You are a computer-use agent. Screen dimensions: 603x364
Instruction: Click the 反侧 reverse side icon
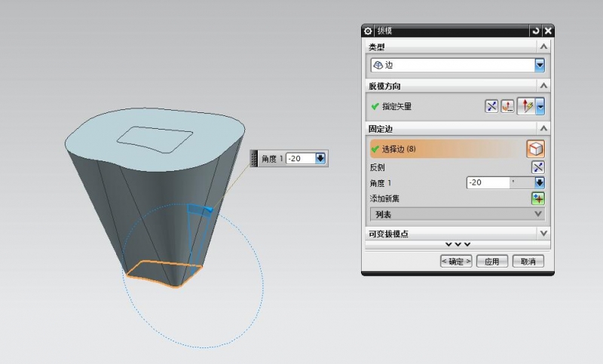tap(538, 167)
